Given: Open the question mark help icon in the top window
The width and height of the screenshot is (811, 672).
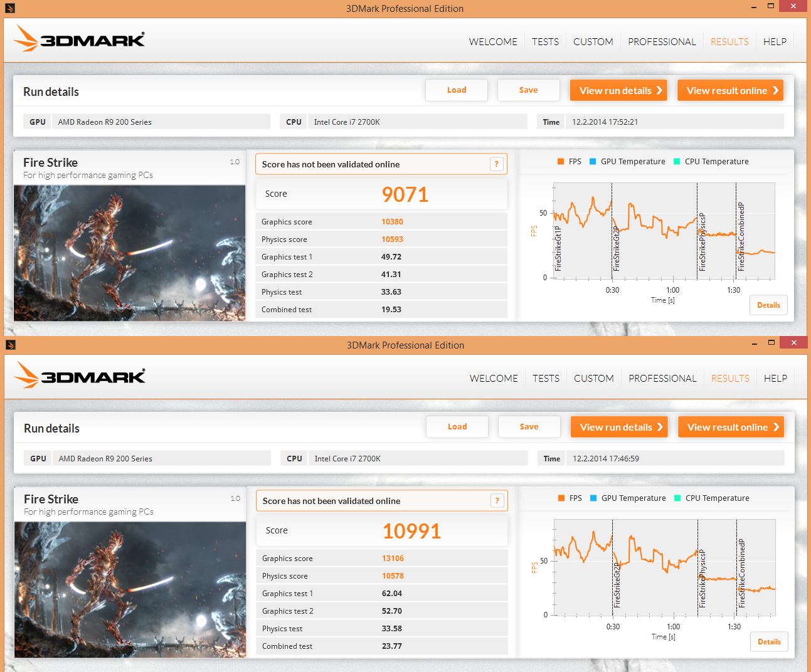Looking at the screenshot, I should (497, 164).
